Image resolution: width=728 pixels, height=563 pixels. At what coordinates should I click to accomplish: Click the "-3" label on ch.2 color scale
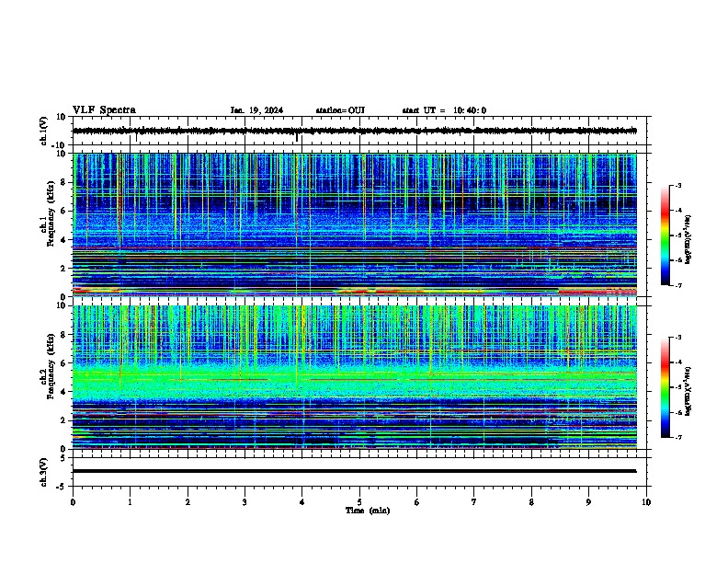(x=678, y=338)
